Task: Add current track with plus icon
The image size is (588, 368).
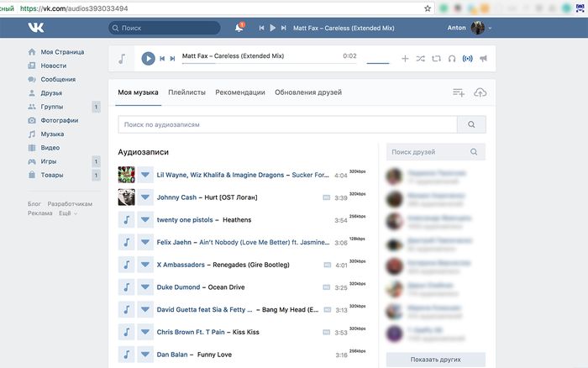Action: coord(405,59)
